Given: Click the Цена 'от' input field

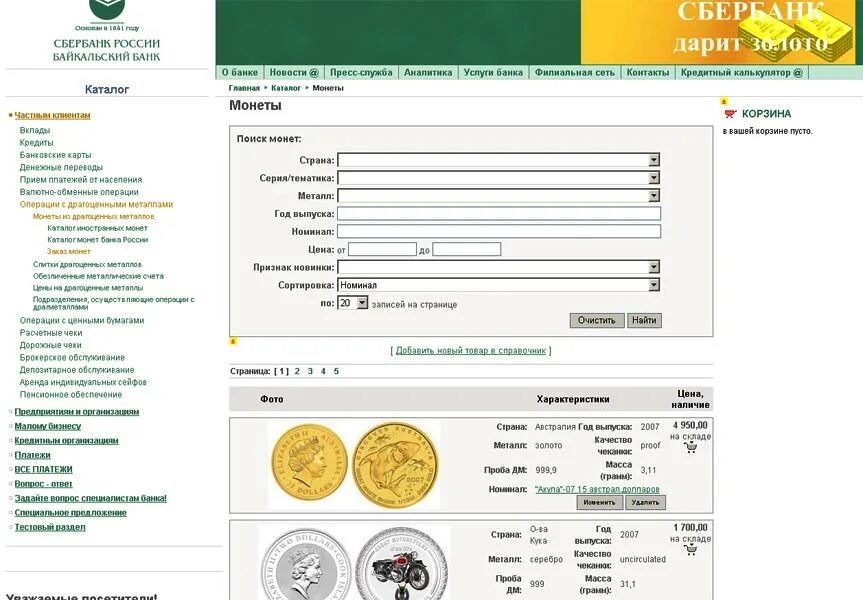Looking at the screenshot, I should pos(382,249).
